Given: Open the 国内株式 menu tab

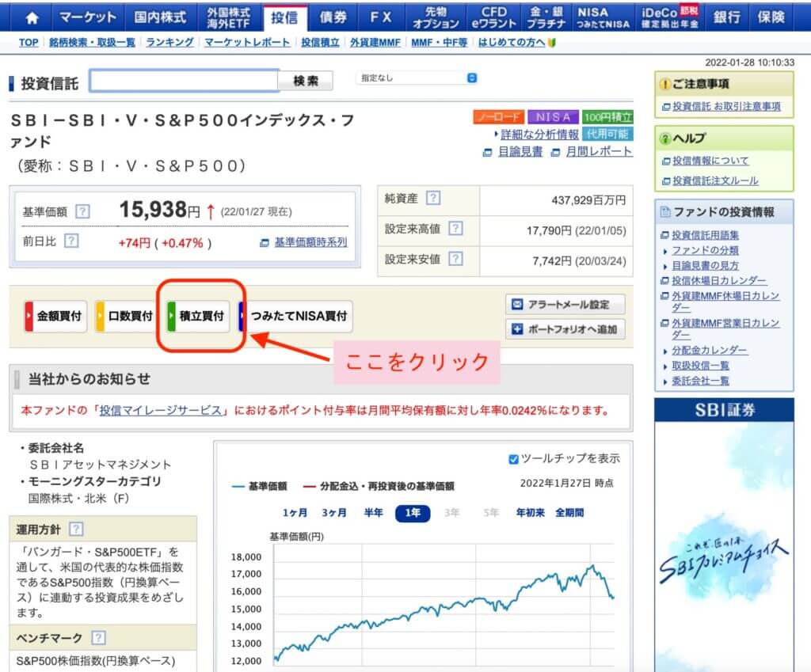Looking at the screenshot, I should coord(160,17).
